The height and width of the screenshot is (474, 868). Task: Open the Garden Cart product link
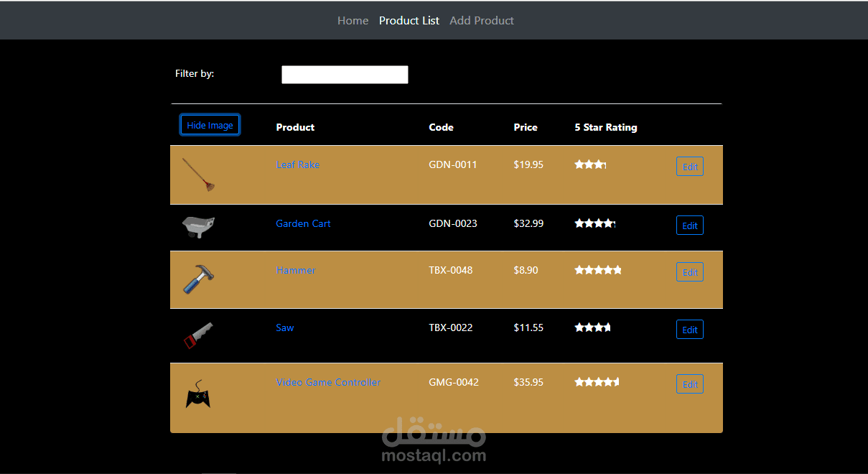(303, 223)
